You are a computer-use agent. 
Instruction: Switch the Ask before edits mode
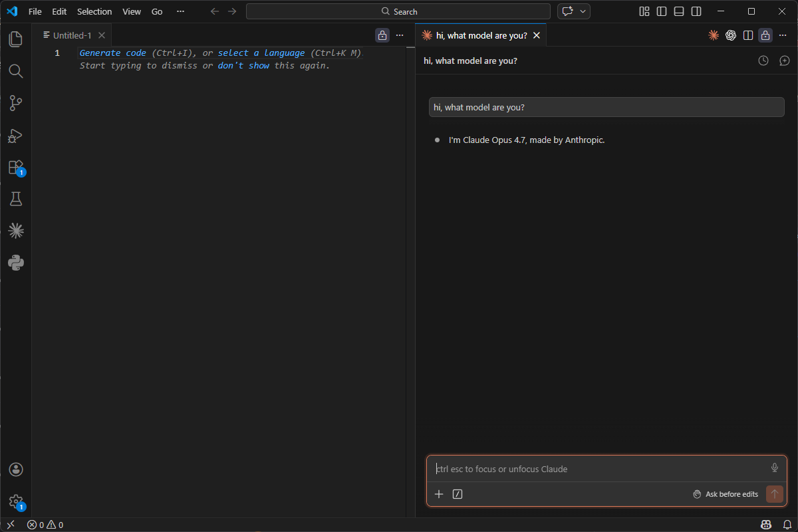tap(726, 494)
